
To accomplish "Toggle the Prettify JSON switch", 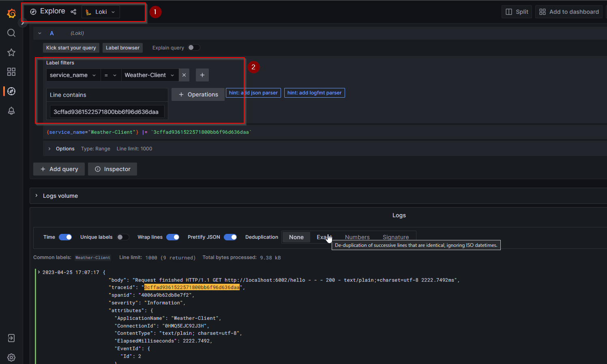I will point(230,237).
